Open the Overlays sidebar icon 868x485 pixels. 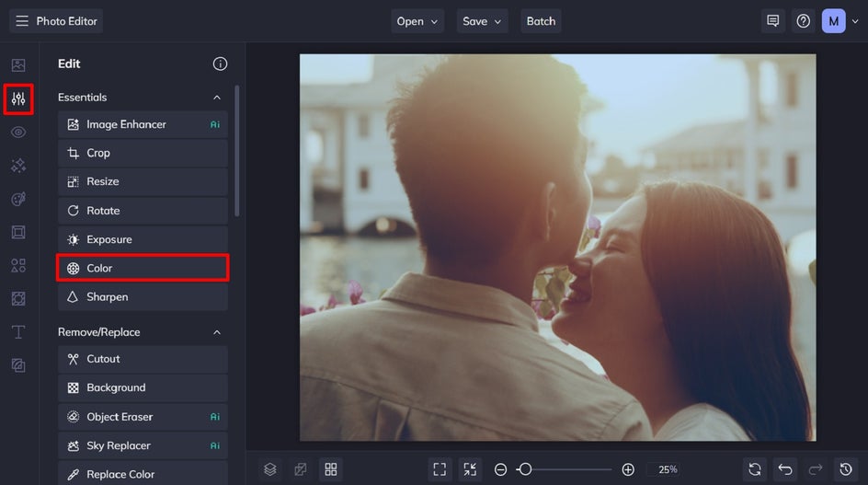pyautogui.click(x=18, y=299)
